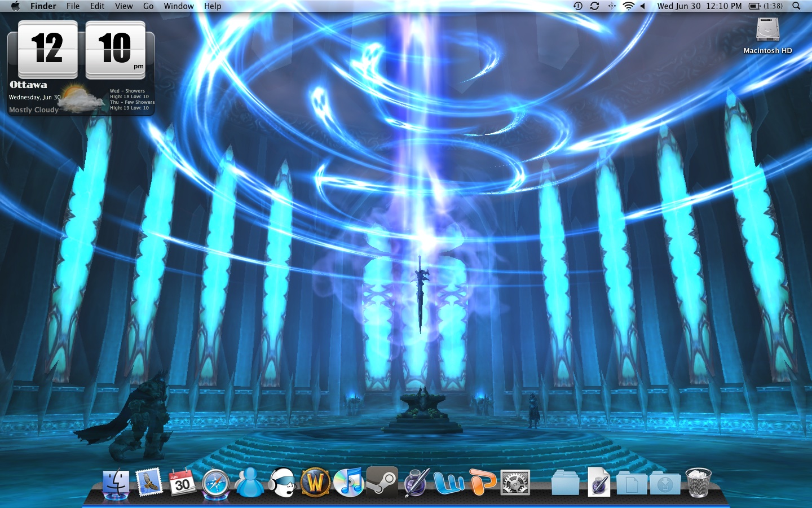Click the Ottawa city label in widget
This screenshot has width=812, height=508.
[28, 85]
